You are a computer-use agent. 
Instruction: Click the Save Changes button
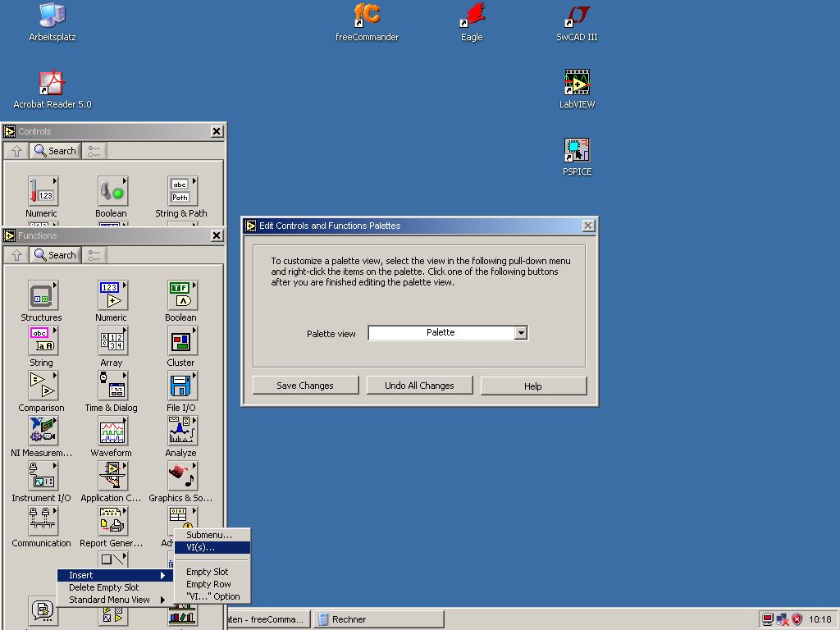tap(305, 386)
